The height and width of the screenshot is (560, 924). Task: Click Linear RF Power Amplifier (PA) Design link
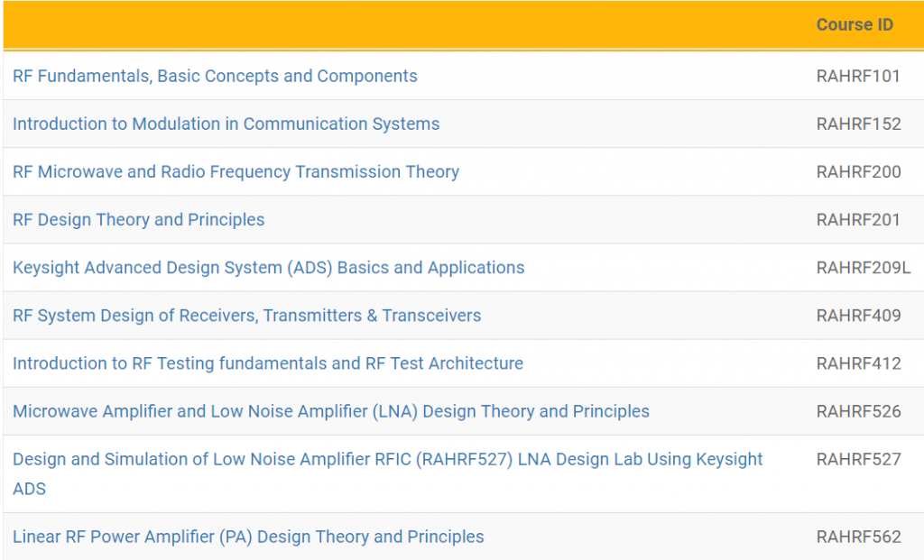pyautogui.click(x=248, y=537)
